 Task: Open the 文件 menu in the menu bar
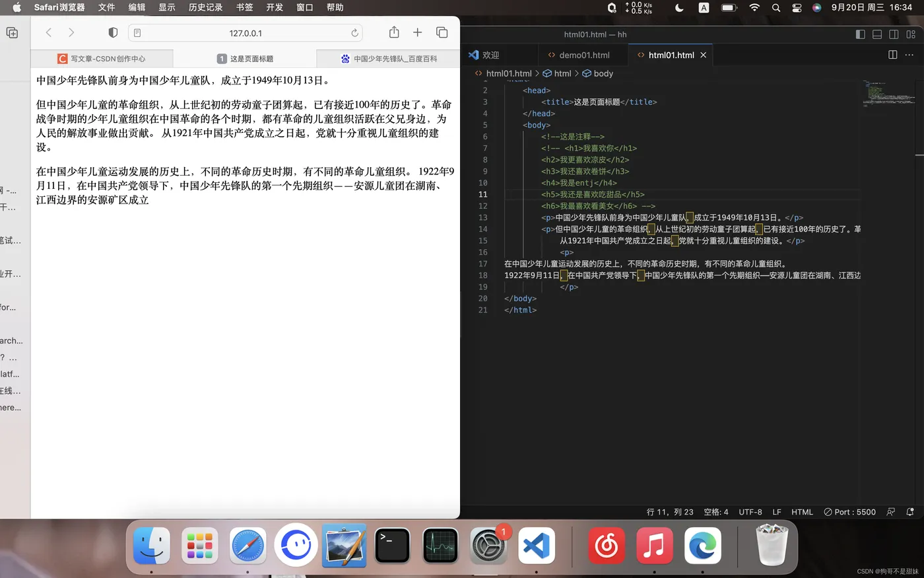(x=106, y=7)
